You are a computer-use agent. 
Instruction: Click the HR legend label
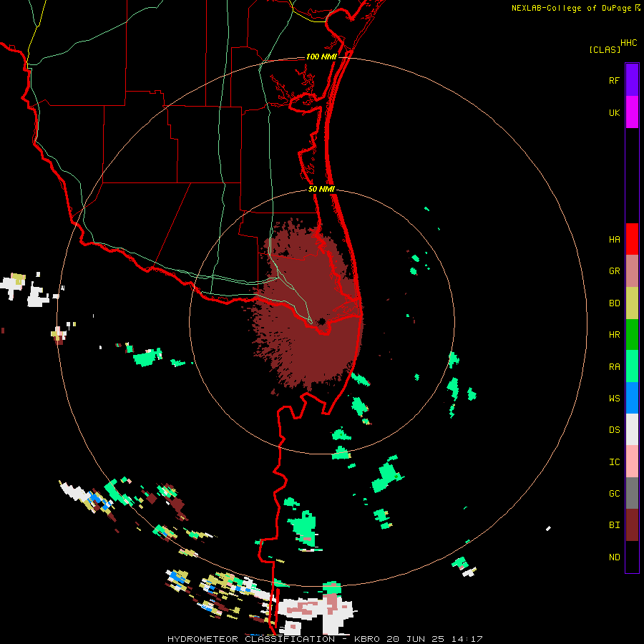(615, 335)
